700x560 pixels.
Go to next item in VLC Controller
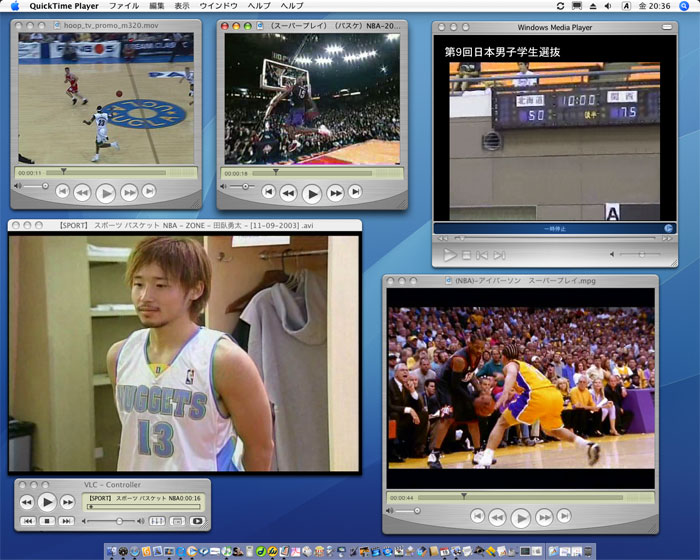pos(66,521)
